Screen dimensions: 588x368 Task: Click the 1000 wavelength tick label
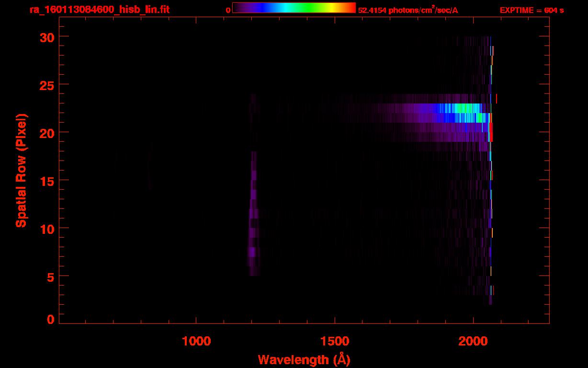(x=196, y=341)
